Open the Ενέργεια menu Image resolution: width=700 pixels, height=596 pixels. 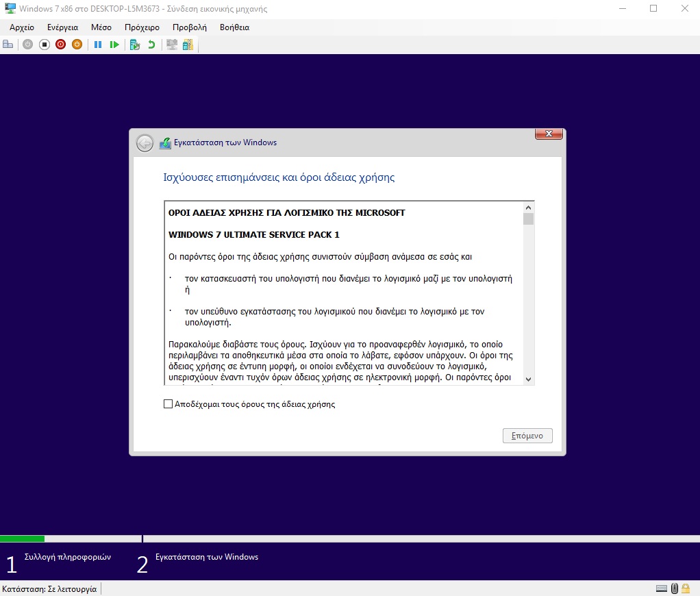[x=62, y=27]
